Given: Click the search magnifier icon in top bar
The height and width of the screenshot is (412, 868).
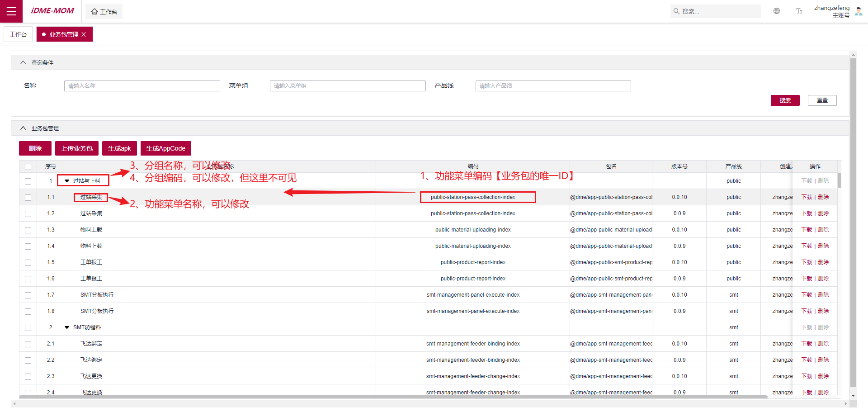Looking at the screenshot, I should pyautogui.click(x=676, y=11).
